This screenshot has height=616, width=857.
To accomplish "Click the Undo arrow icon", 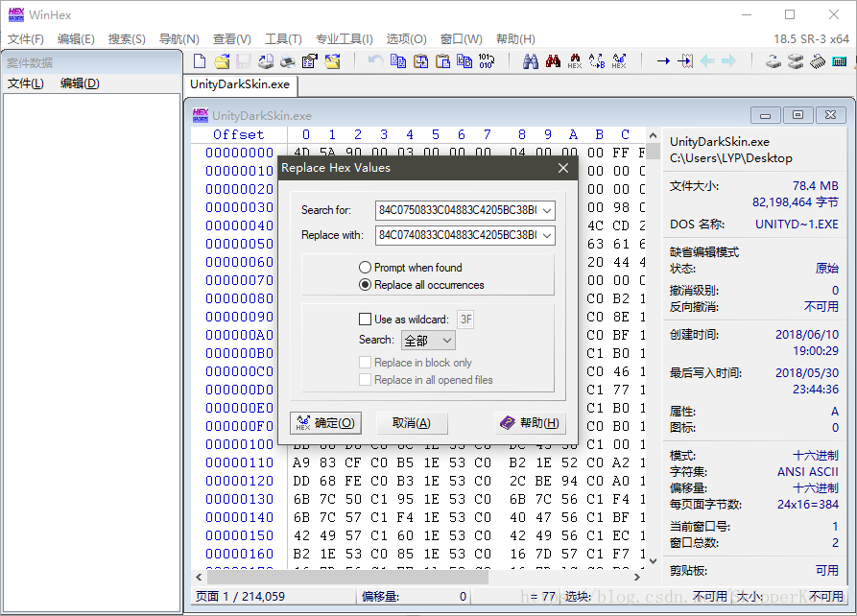I will pyautogui.click(x=375, y=60).
